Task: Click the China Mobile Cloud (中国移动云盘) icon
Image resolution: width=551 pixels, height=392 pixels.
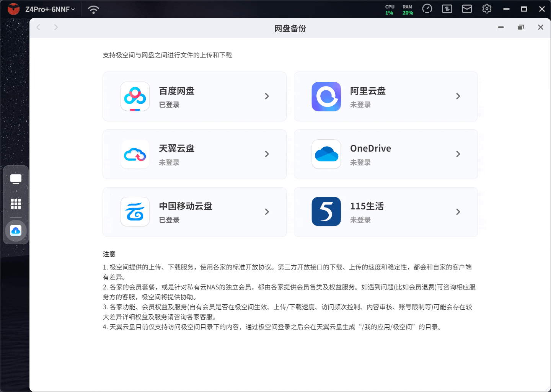Action: coord(135,212)
